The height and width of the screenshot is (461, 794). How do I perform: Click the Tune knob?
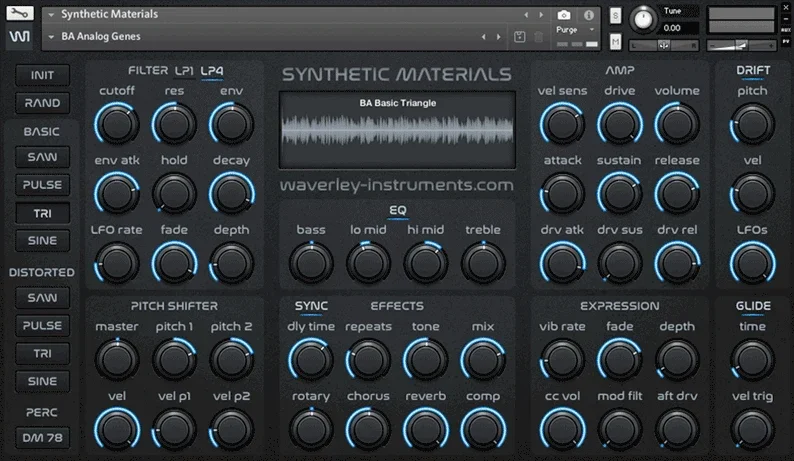pyautogui.click(x=643, y=20)
